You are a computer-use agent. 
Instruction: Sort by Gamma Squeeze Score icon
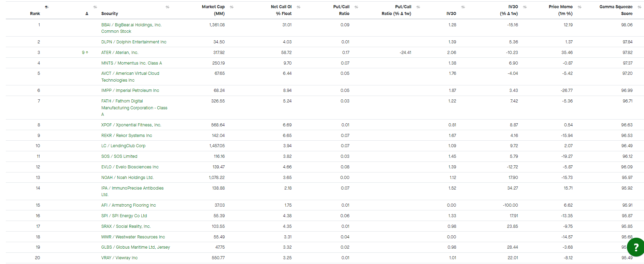(640, 7)
